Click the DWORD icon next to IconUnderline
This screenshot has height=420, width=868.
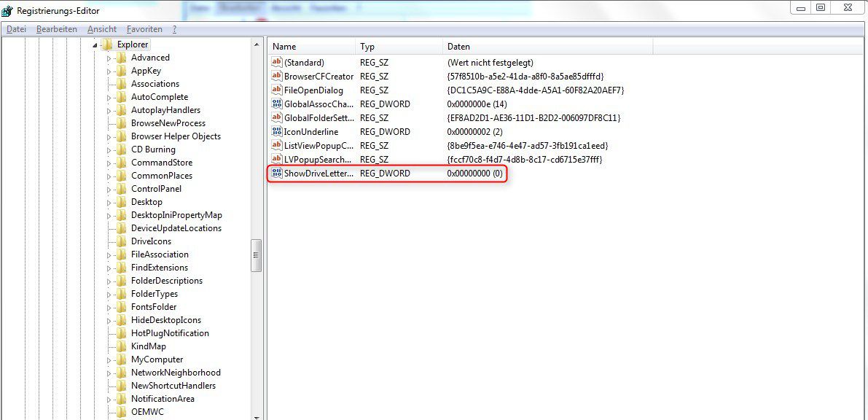[277, 131]
